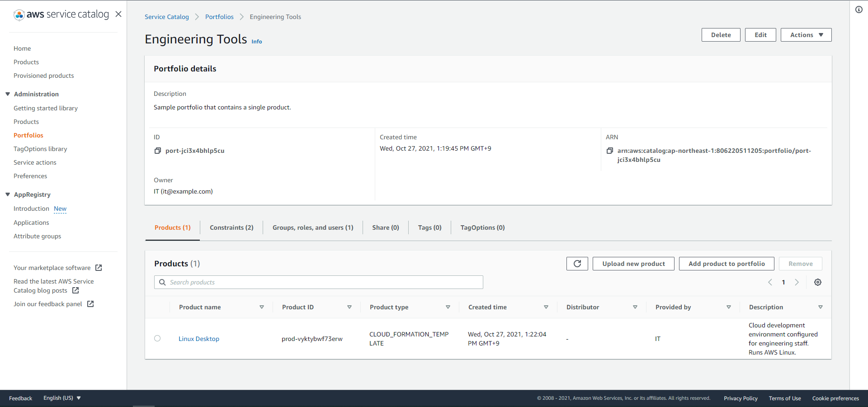Open Your marketplace software external link icon
Viewport: 868px width, 407px height.
coord(99,268)
